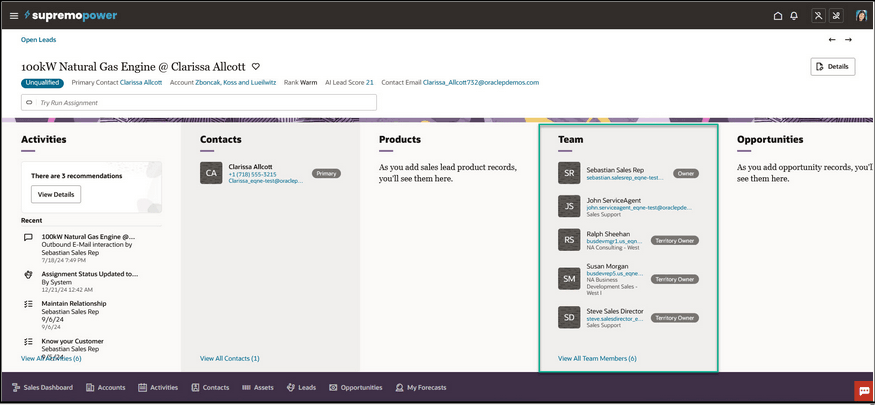Click Steve Sales Director's Territory Owner badge
This screenshot has width=875, height=405.
pos(675,317)
